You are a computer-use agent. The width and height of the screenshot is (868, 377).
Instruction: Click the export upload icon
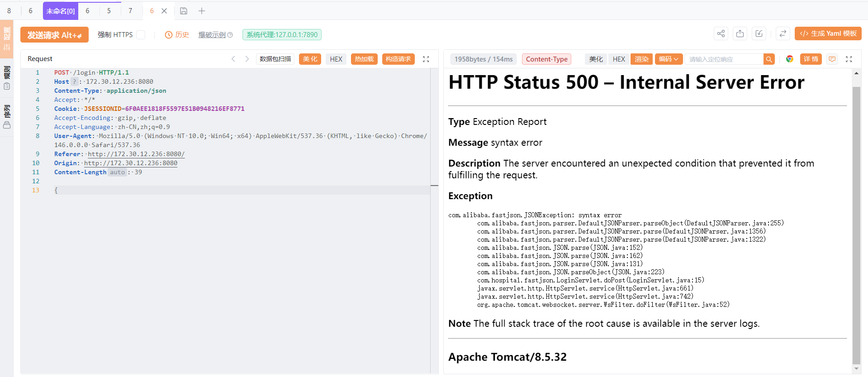740,33
